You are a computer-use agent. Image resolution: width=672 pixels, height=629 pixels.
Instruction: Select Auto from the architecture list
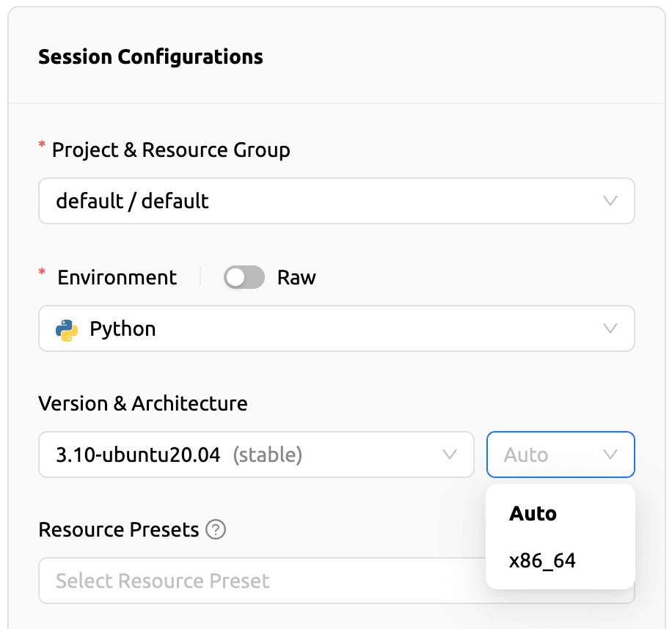(x=533, y=513)
